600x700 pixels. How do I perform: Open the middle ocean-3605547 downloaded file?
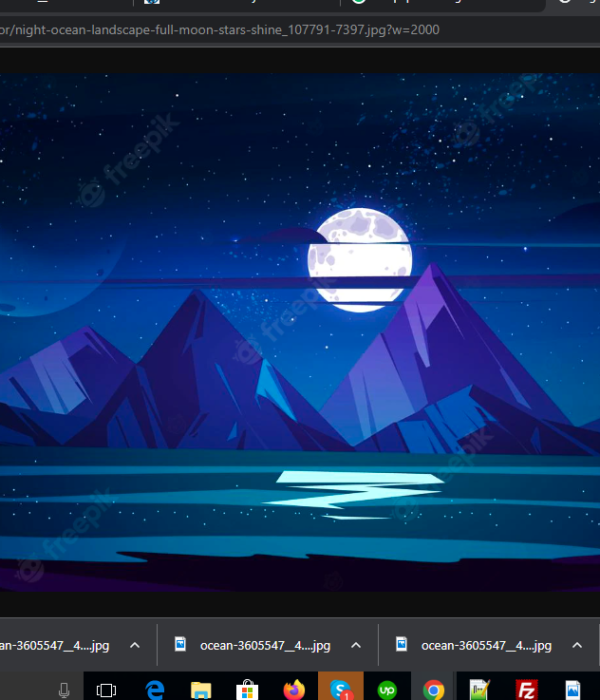pos(265,646)
